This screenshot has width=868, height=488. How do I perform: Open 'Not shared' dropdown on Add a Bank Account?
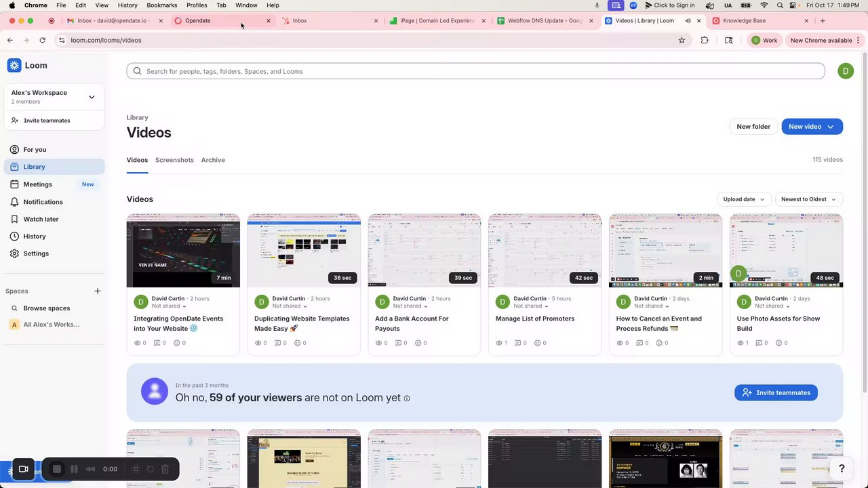pyautogui.click(x=411, y=306)
